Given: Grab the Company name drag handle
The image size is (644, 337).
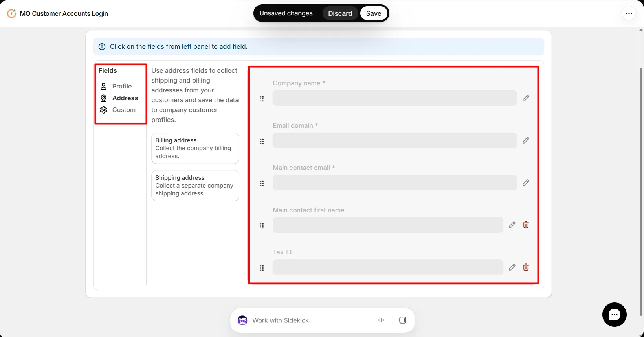Looking at the screenshot, I should point(262,99).
